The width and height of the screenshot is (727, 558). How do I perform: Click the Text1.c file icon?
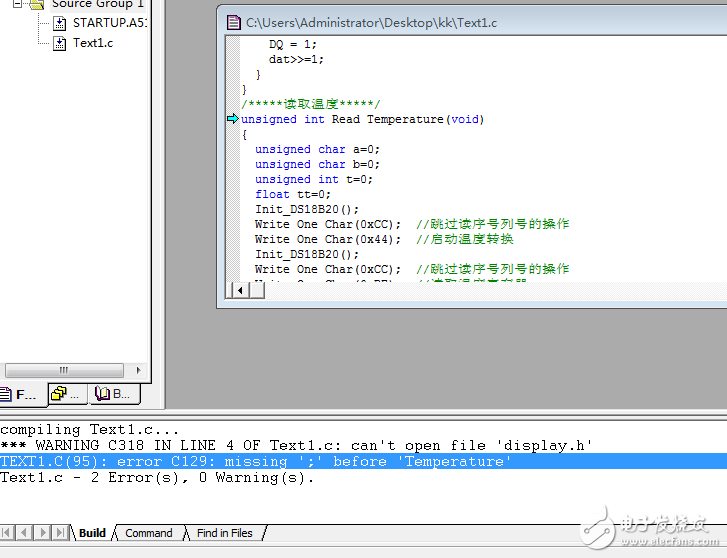pyautogui.click(x=59, y=44)
